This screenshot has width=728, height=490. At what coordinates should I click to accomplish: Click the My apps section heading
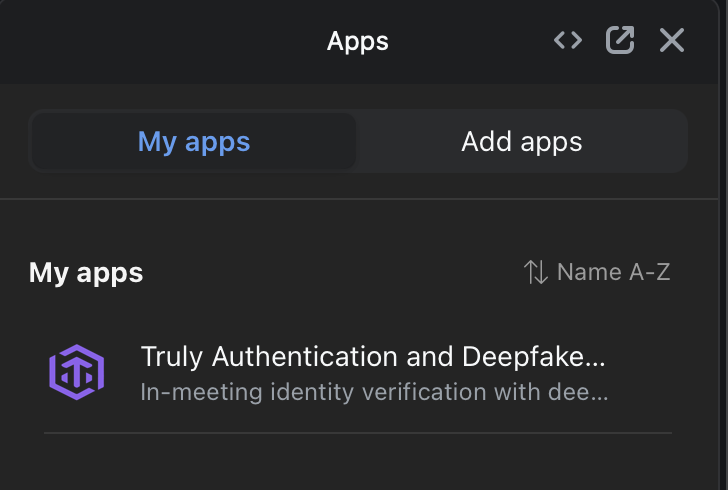pyautogui.click(x=86, y=272)
